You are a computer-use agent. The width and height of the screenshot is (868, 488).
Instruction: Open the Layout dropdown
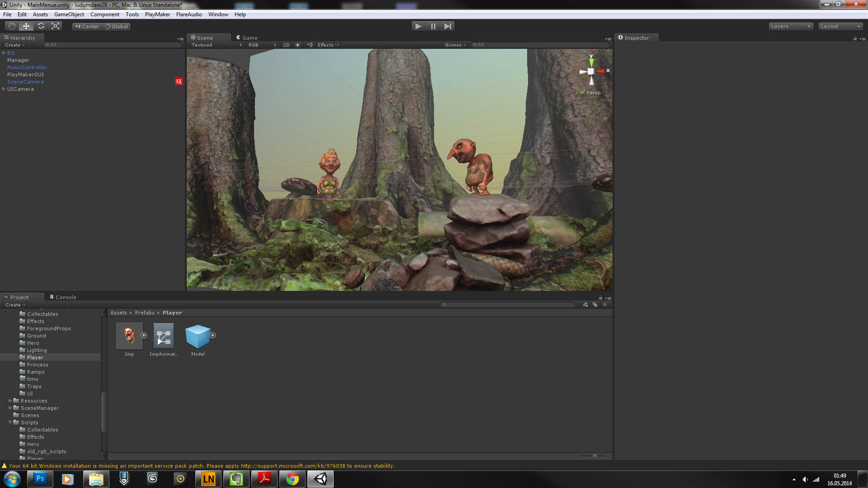coord(840,26)
